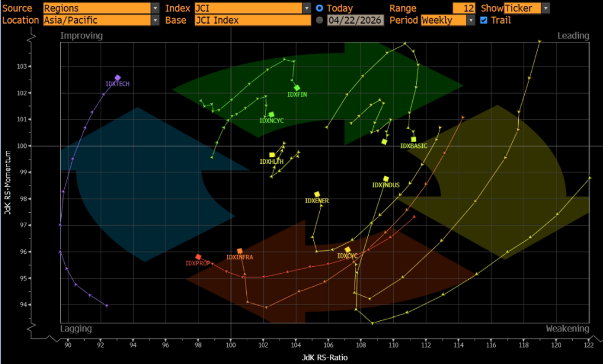Viewport: 603px width, 364px height.
Task: Uncheck the Trail checkbox
Action: 484,20
